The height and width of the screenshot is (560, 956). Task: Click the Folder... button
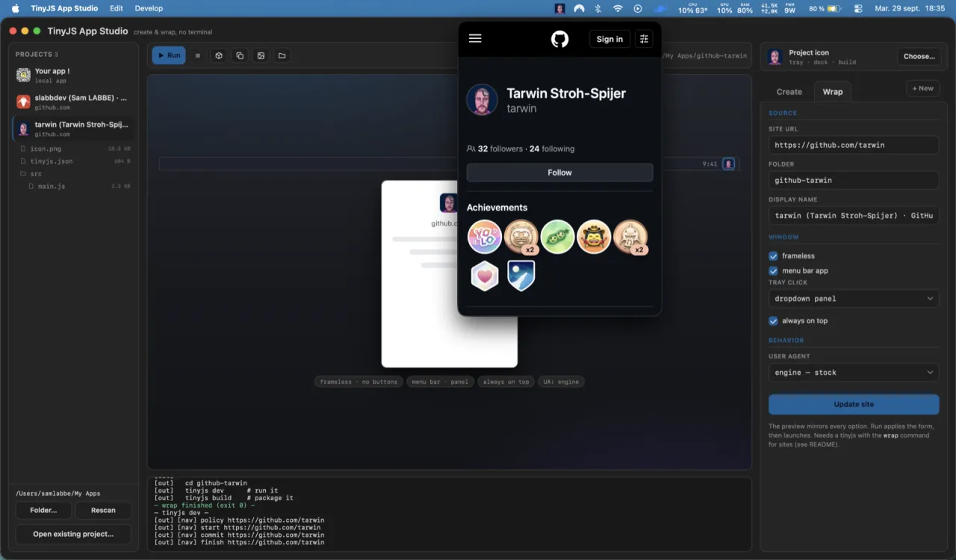coord(43,510)
